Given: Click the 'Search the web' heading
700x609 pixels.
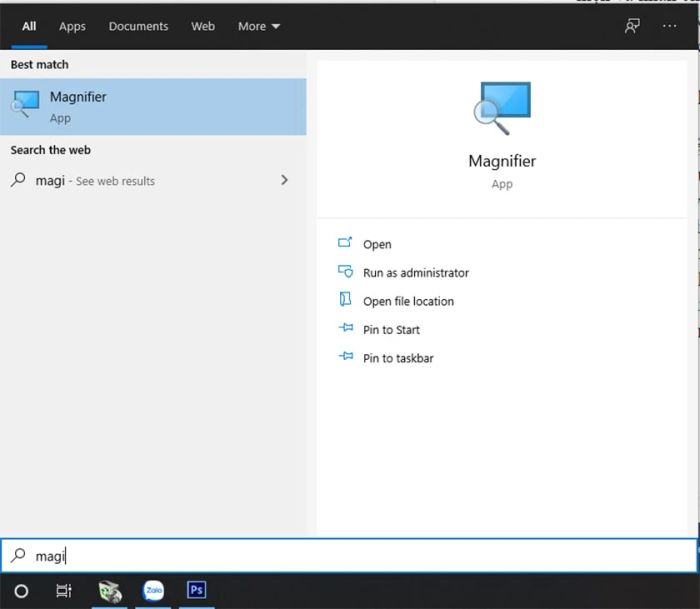Looking at the screenshot, I should (50, 150).
